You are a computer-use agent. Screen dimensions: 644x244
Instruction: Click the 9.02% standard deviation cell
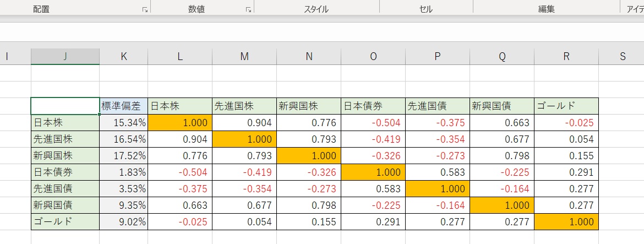124,222
